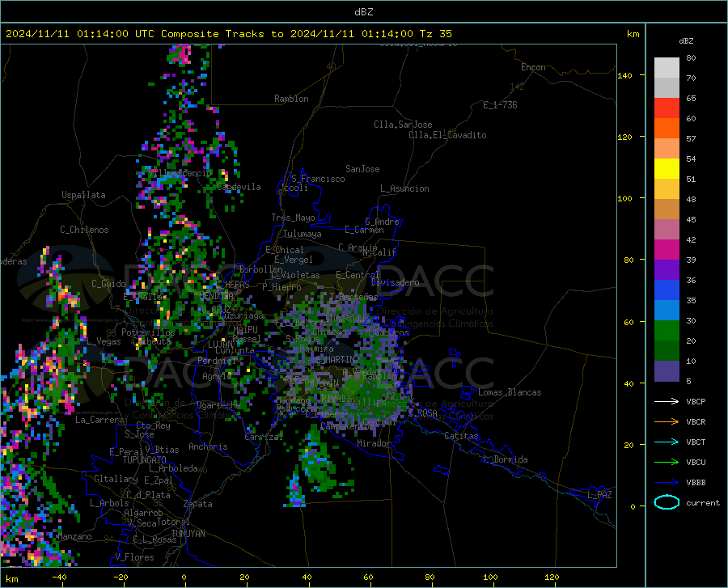
Task: Click the La_Carrera place label
Action: point(99,420)
